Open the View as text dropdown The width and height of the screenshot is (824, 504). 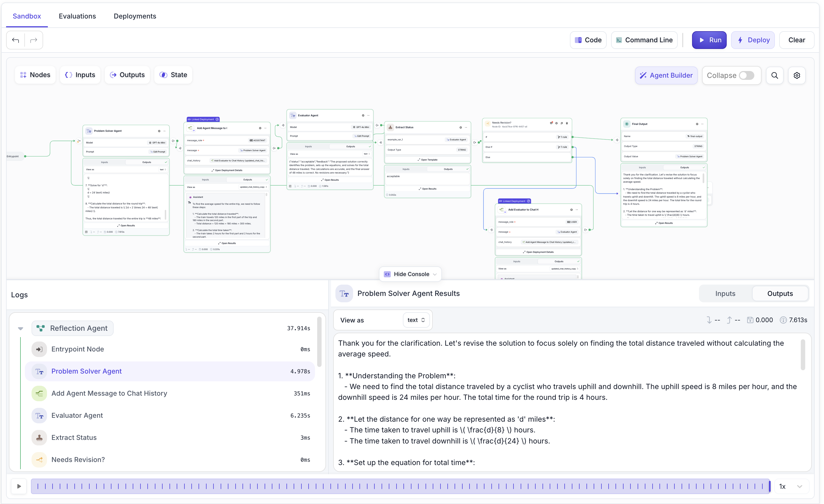[416, 320]
